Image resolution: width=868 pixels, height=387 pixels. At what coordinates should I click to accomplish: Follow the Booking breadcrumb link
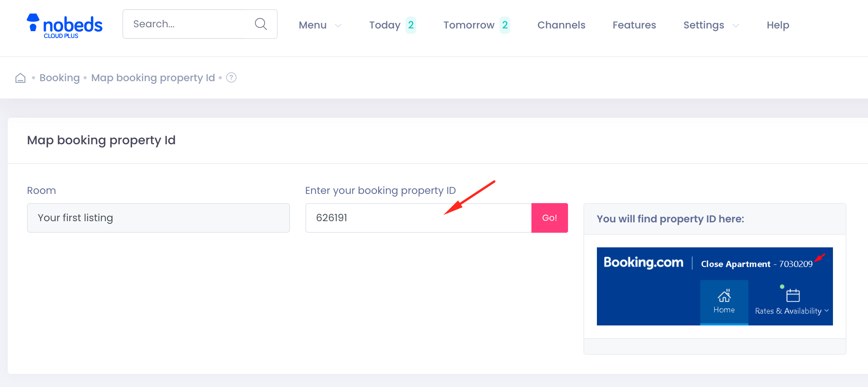pyautogui.click(x=60, y=78)
